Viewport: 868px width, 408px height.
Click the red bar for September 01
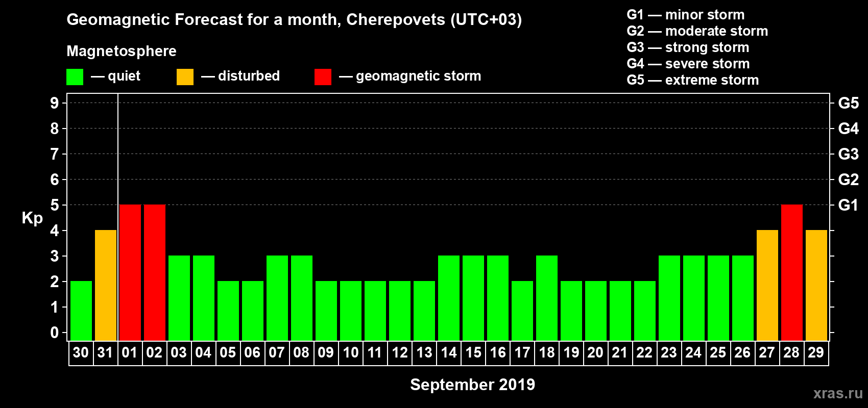[x=130, y=272]
